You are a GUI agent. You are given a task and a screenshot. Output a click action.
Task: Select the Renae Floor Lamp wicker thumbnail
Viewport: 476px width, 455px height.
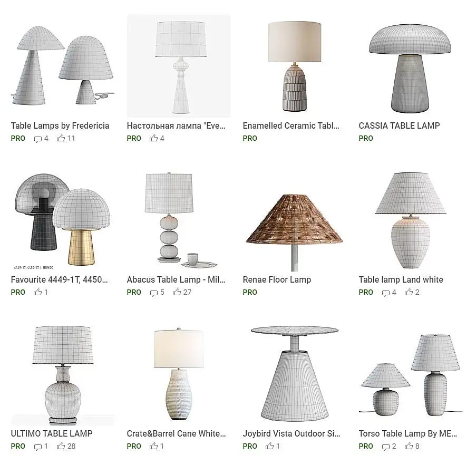(295, 220)
